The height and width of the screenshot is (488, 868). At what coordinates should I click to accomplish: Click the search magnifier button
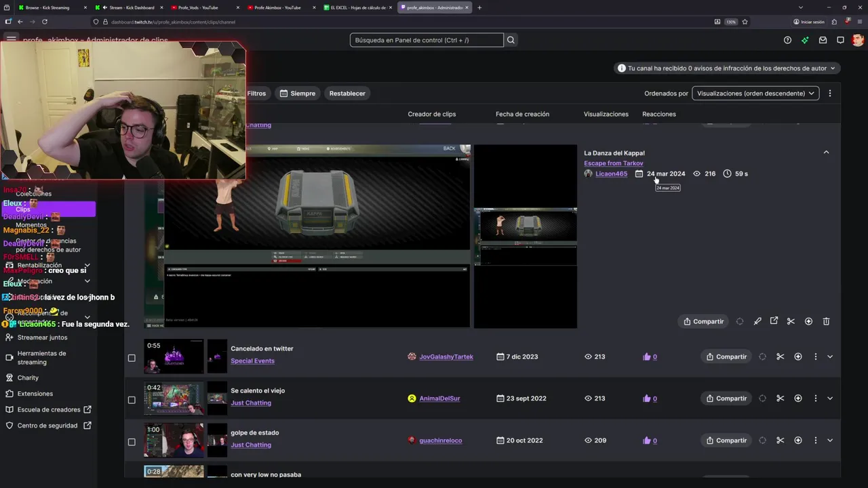coord(511,40)
